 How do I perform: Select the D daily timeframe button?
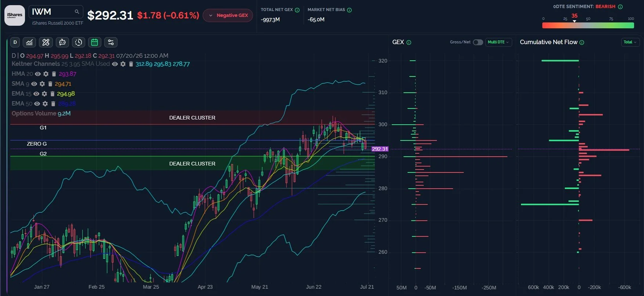[x=15, y=42]
